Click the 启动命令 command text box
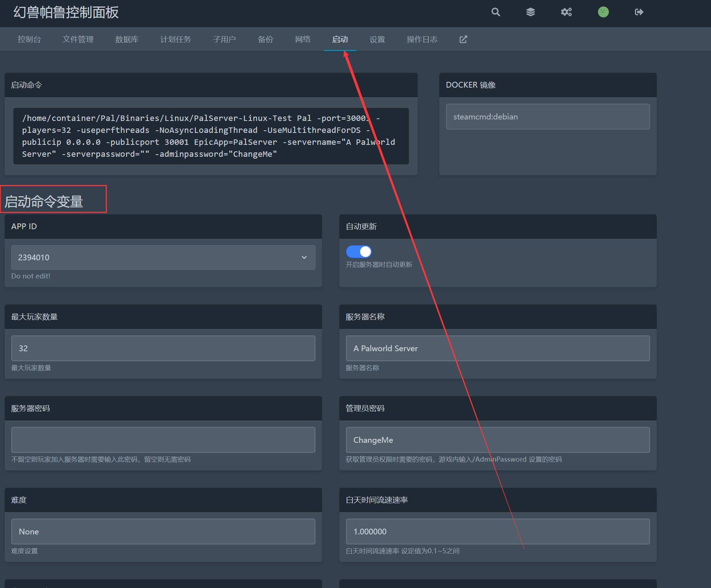 click(x=211, y=136)
